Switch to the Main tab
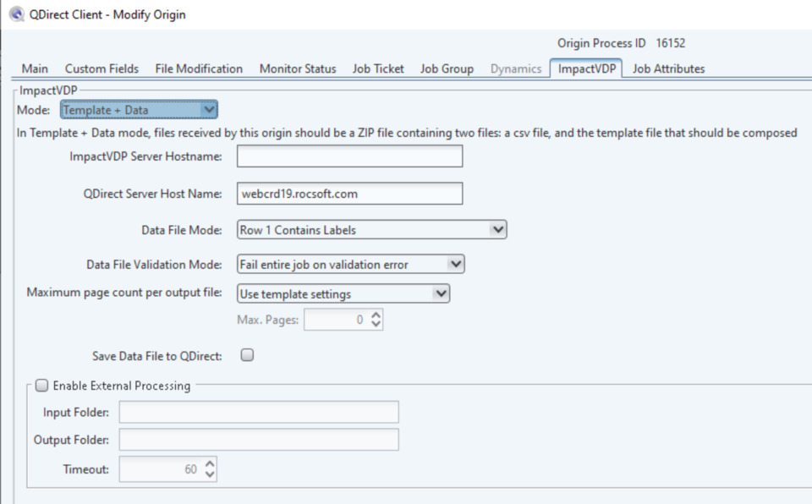The width and height of the screenshot is (812, 504). tap(35, 68)
